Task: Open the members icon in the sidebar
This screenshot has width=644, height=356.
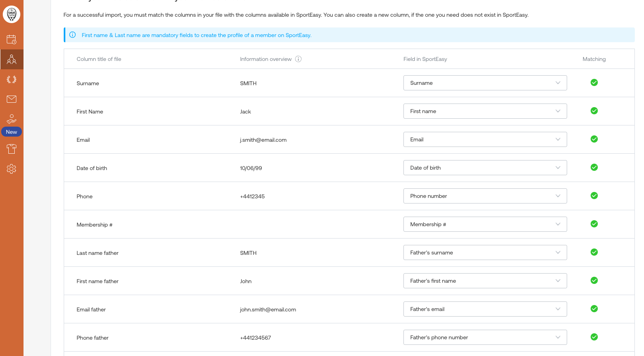Action: point(12,59)
